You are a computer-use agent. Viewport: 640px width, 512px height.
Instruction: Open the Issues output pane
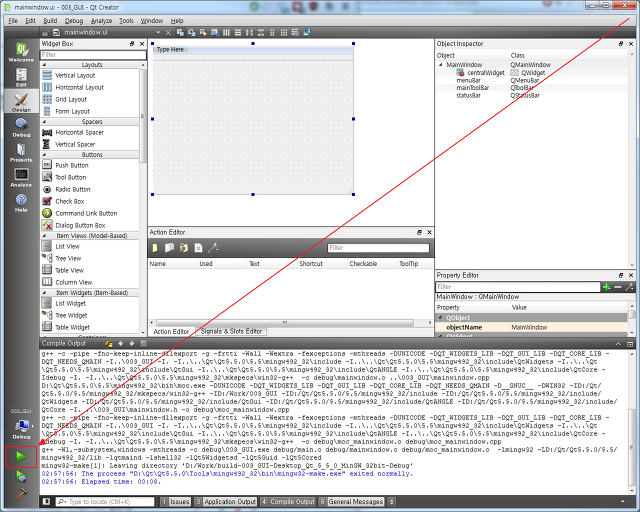coord(176,501)
